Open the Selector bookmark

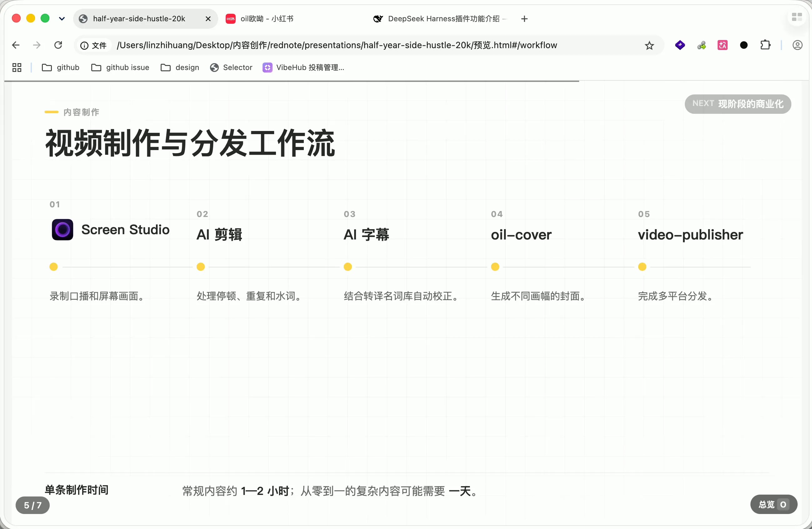231,68
